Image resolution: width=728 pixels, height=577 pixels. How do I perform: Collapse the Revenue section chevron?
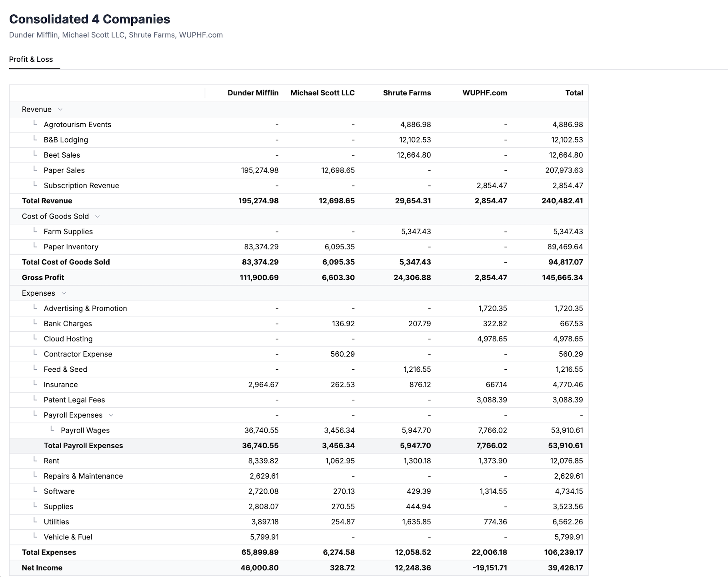[60, 109]
